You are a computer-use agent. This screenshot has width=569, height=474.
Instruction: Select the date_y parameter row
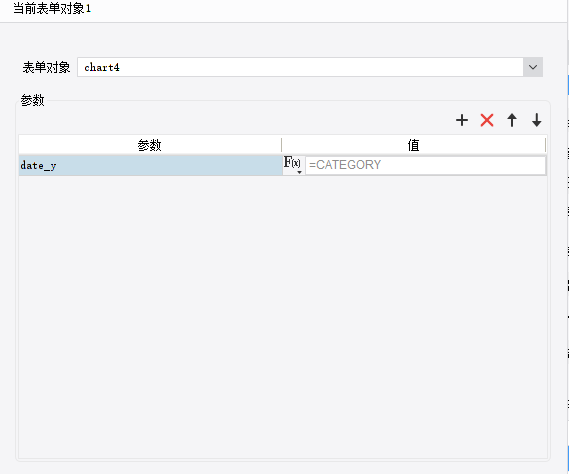pyautogui.click(x=150, y=166)
